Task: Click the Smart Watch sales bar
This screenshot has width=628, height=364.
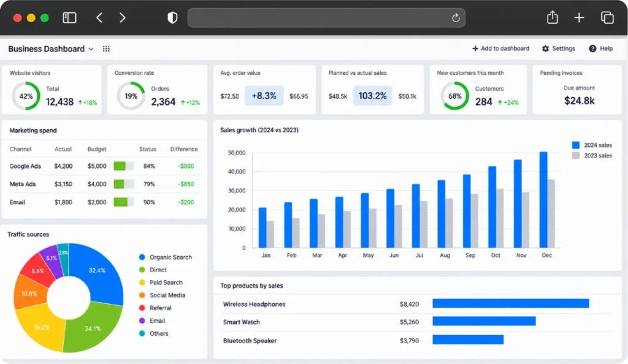Action: (x=484, y=321)
